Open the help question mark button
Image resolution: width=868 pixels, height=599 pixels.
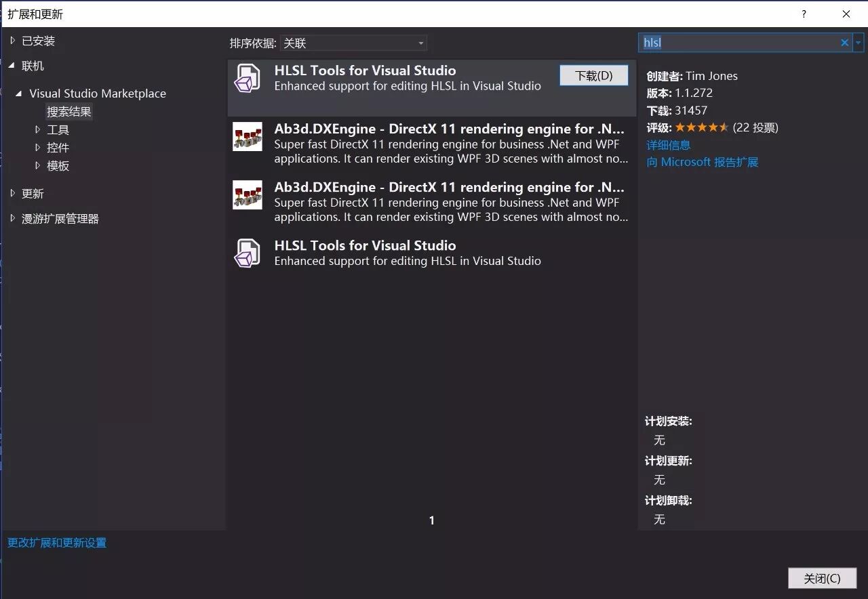pyautogui.click(x=804, y=14)
